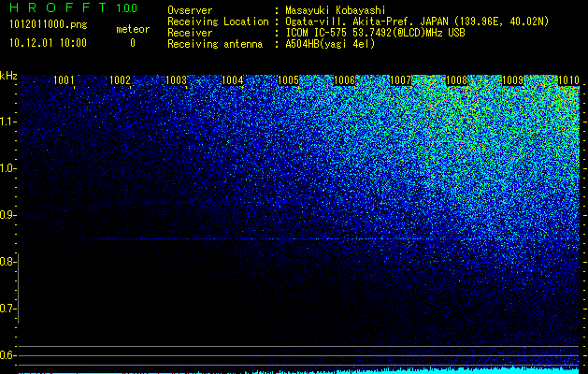Click the time marker 1005
Image resolution: width=588 pixels, height=374 pixels.
288,80
